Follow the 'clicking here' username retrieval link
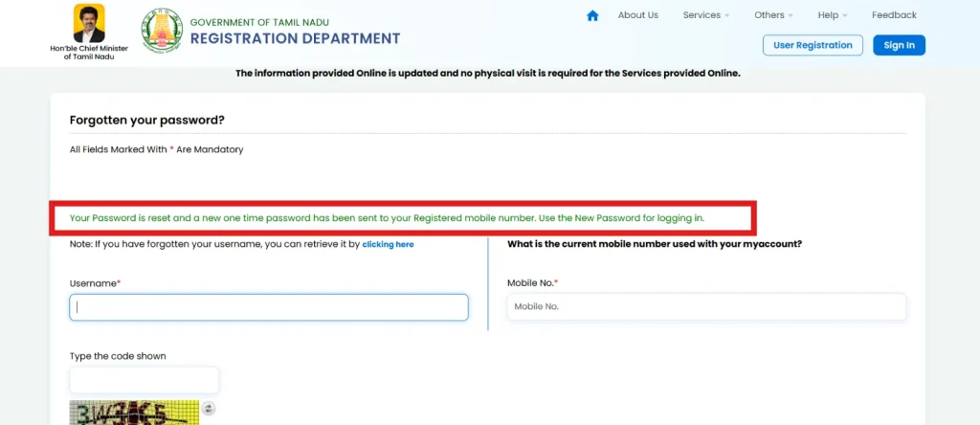 tap(389, 244)
